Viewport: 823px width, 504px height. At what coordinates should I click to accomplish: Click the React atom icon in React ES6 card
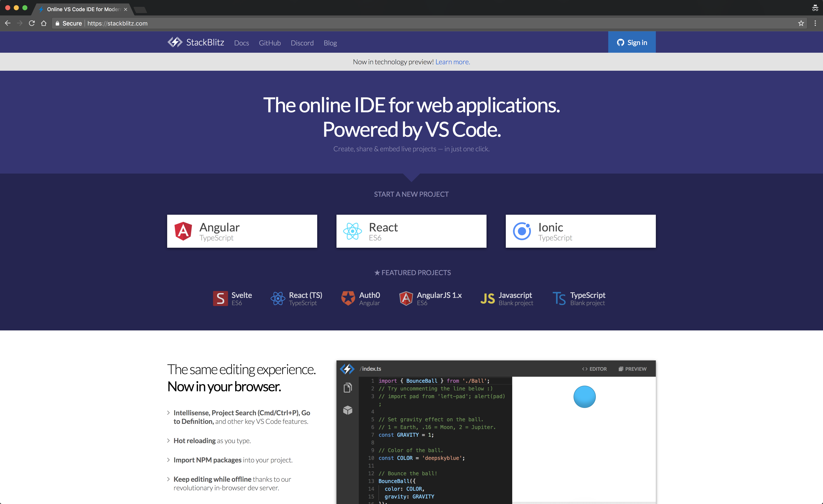[352, 231]
